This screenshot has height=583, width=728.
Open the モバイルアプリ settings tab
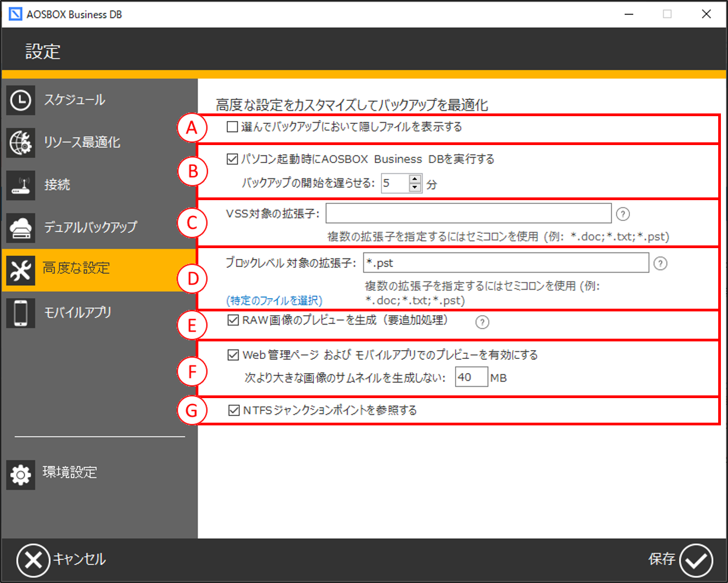[x=99, y=313]
